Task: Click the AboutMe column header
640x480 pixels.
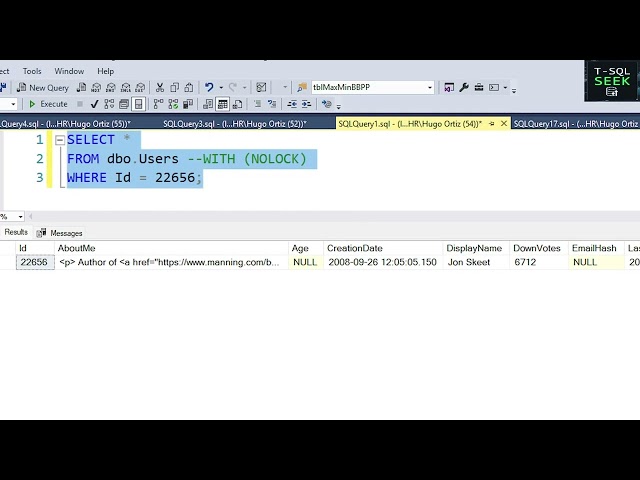Action: click(x=171, y=248)
